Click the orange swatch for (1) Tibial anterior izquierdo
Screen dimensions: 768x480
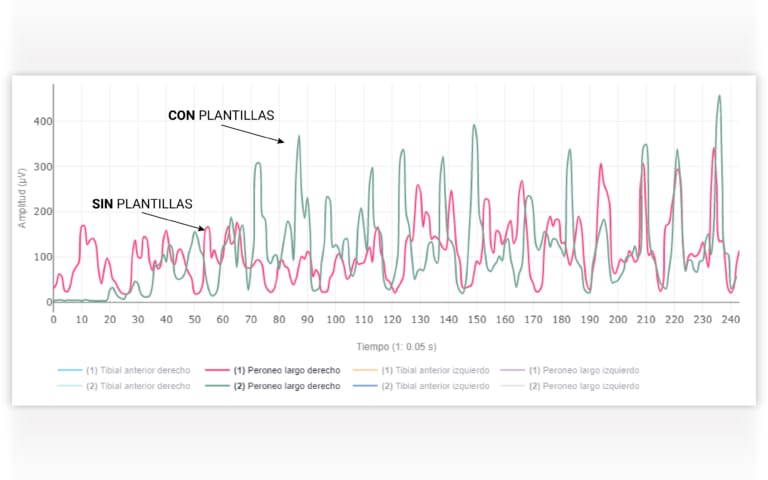365,370
